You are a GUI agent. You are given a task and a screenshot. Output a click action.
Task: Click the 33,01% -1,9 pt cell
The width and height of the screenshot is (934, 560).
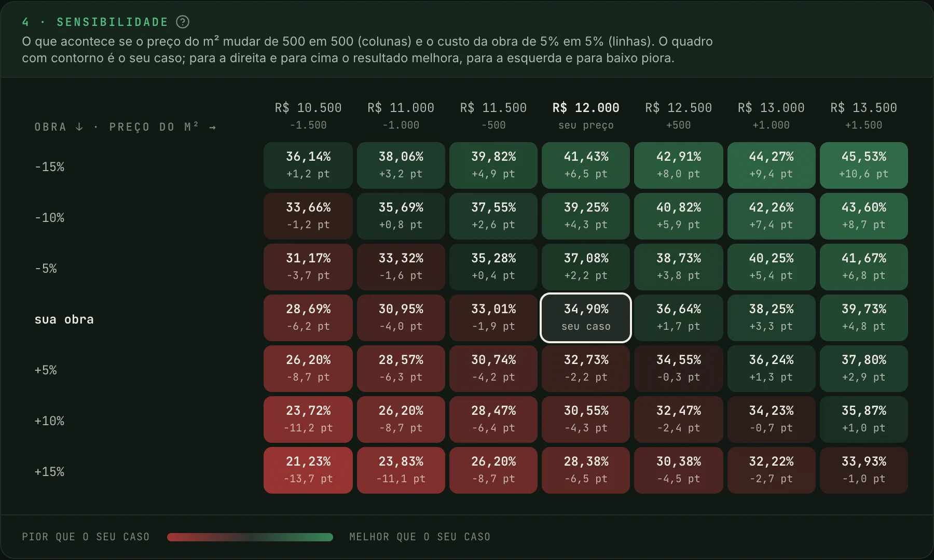[493, 318]
